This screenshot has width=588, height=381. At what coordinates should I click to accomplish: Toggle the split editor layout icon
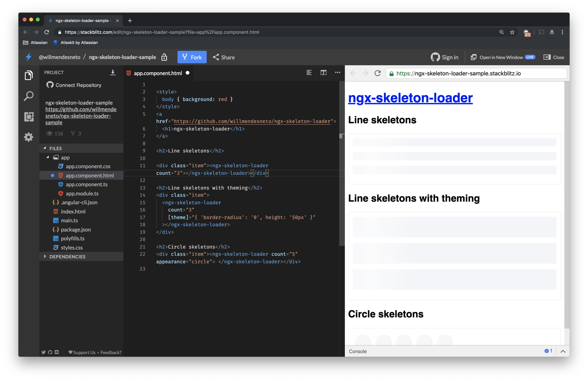[323, 73]
